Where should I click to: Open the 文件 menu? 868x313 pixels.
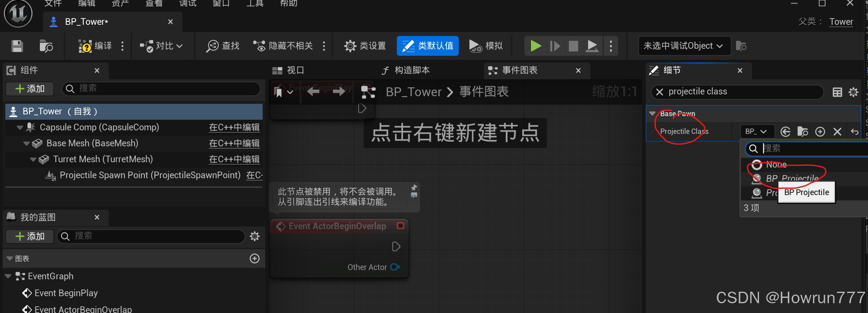(x=53, y=4)
